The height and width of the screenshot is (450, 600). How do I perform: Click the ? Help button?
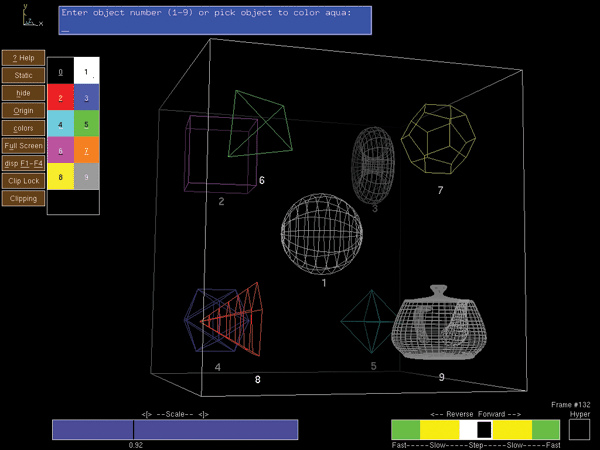(x=23, y=58)
